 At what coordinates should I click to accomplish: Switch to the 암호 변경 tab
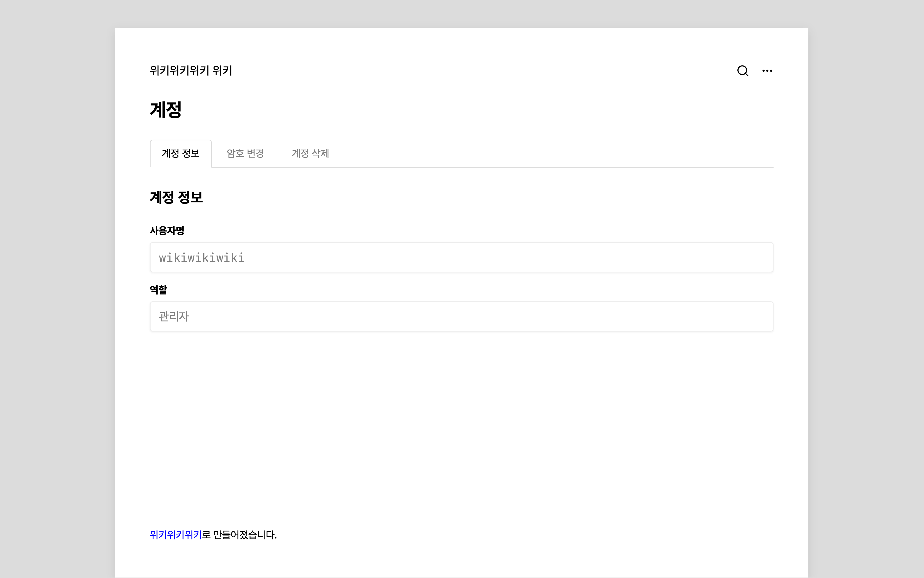(x=245, y=154)
